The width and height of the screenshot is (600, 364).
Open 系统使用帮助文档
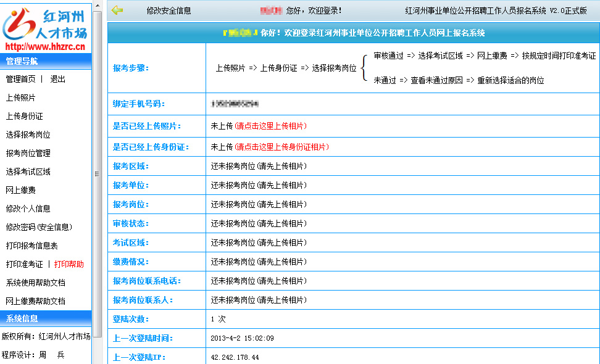pyautogui.click(x=35, y=283)
